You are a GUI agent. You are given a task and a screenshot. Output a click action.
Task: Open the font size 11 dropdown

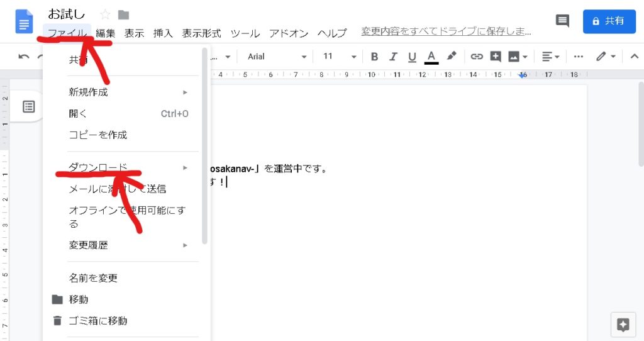(339, 57)
